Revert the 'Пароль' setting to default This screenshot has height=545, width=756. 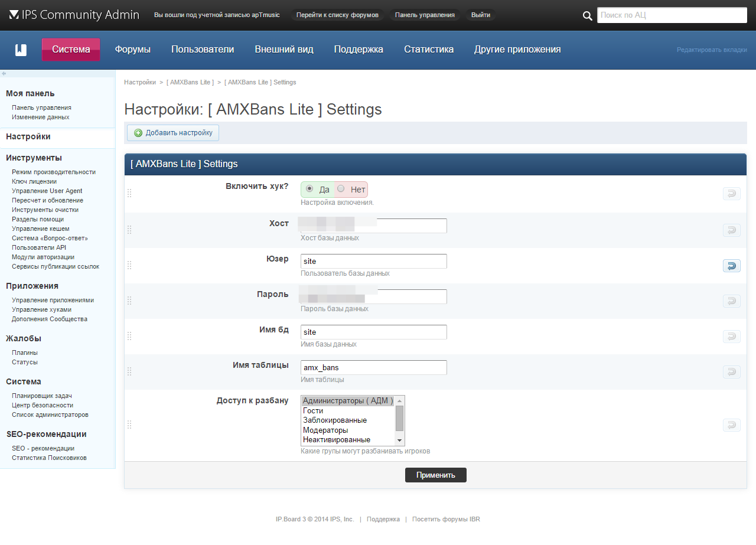(732, 301)
